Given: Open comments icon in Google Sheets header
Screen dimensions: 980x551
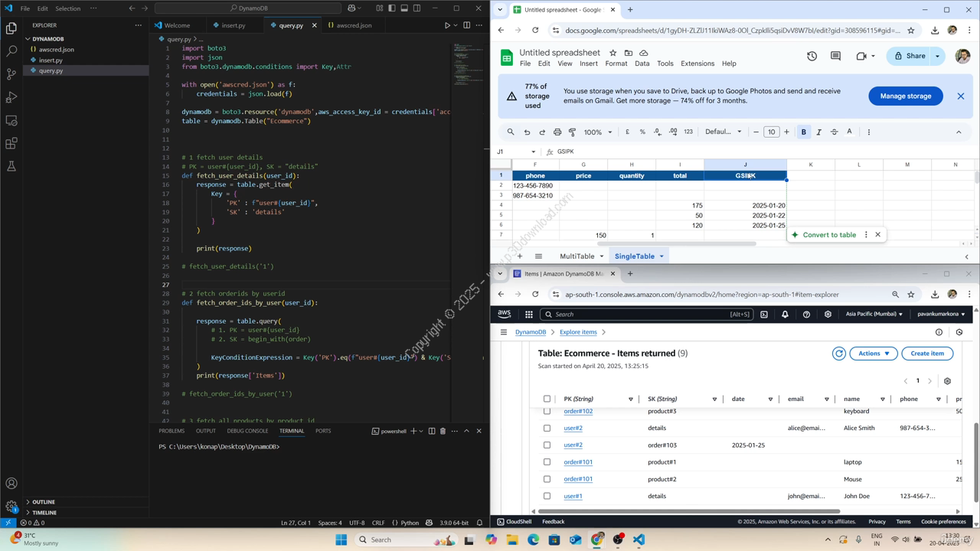Looking at the screenshot, I should [835, 56].
